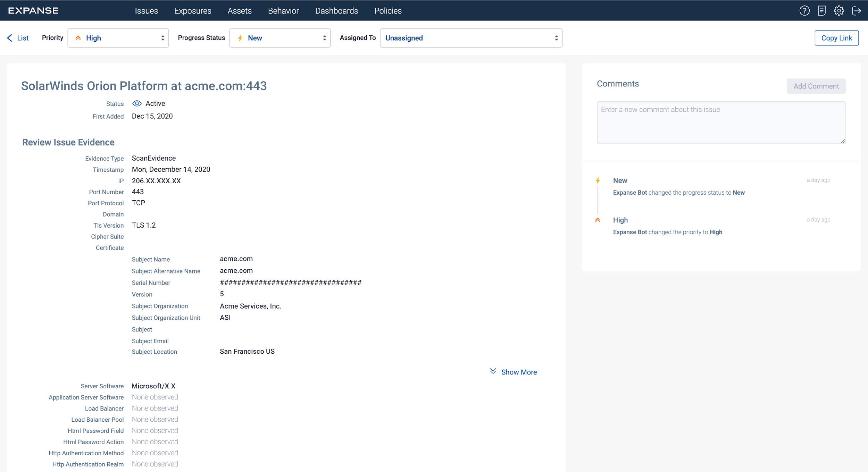Focus the new comment text box
Screen dimensions: 868x472
point(721,123)
